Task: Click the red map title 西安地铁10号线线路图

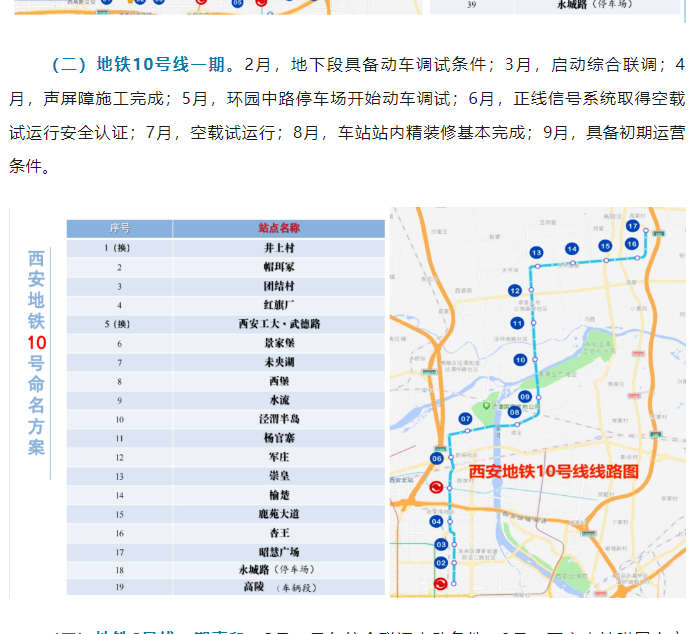Action: tap(553, 471)
